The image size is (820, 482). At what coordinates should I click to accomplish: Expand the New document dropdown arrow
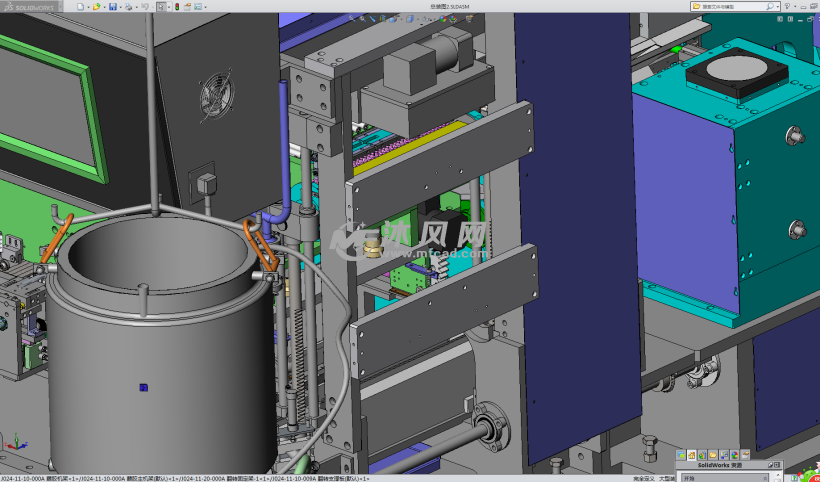click(x=88, y=7)
